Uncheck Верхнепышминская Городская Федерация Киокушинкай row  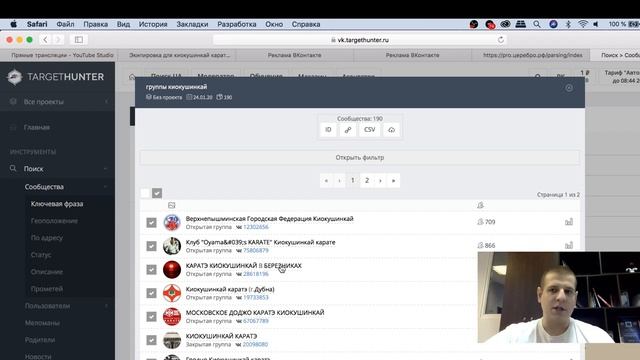pos(151,222)
